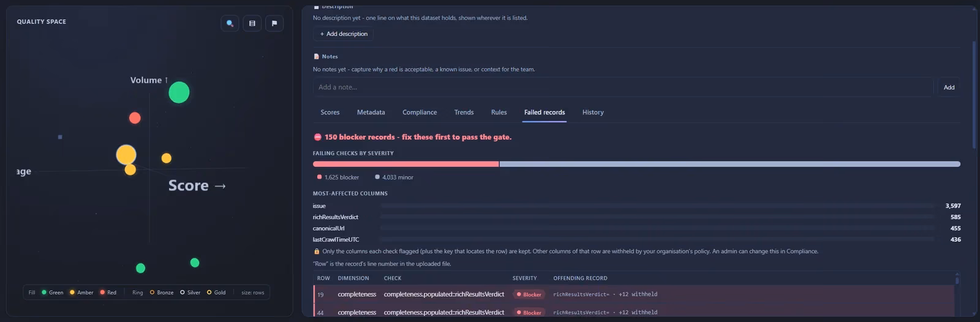This screenshot has width=980, height=322.
Task: Open the Metadata tab
Action: point(371,112)
